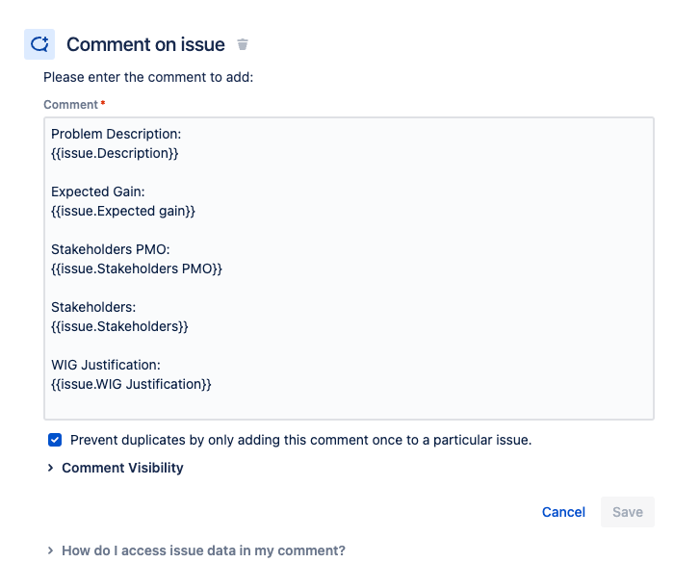Click the 'Comment on issue' title
This screenshot has height=588, width=700.
point(145,44)
